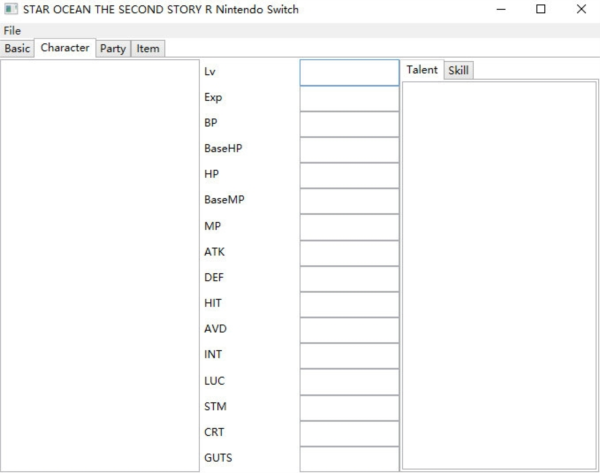Viewport: 600px width, 473px height.
Task: Maximize the application window
Action: click(541, 10)
